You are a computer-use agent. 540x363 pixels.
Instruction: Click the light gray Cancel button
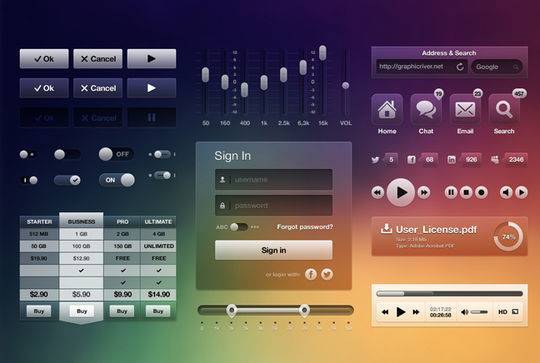click(x=98, y=59)
